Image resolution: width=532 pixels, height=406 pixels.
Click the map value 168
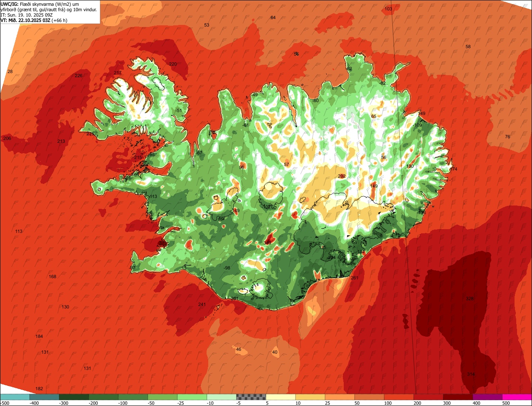(52, 276)
